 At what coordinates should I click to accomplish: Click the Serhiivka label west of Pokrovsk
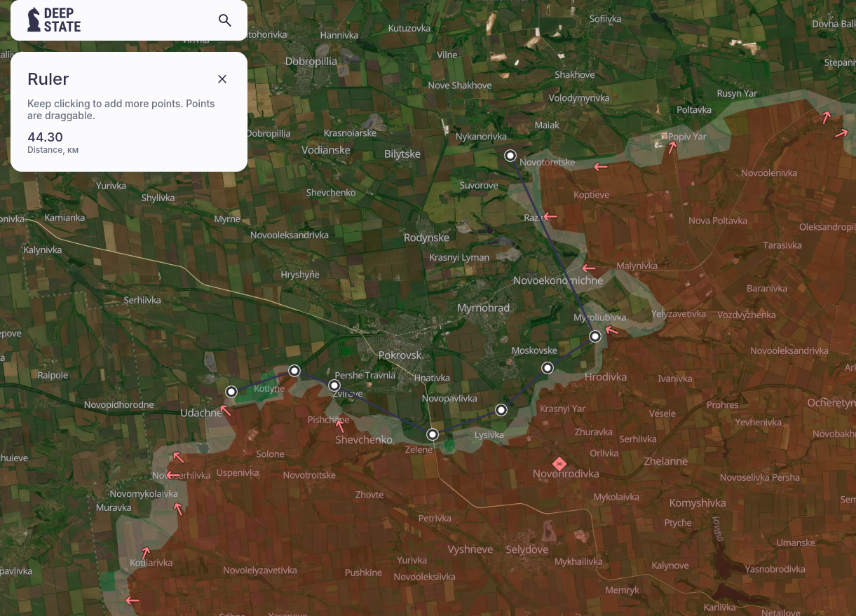pyautogui.click(x=142, y=300)
